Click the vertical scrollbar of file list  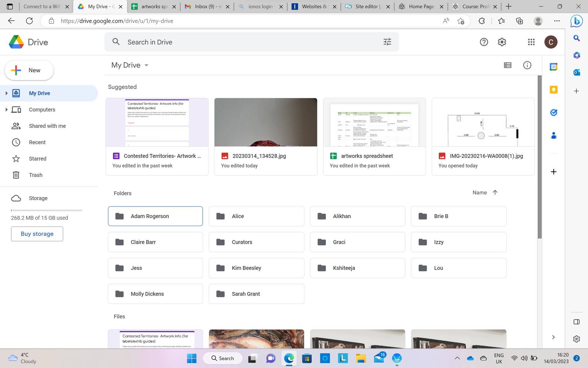(540, 157)
